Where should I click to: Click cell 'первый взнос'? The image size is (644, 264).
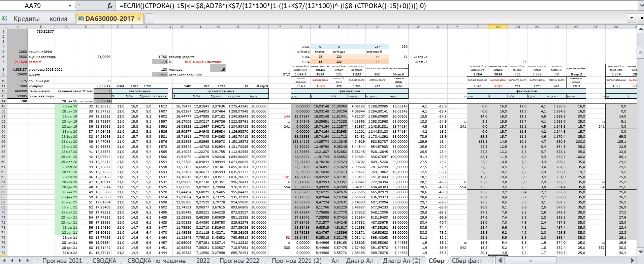click(40, 91)
